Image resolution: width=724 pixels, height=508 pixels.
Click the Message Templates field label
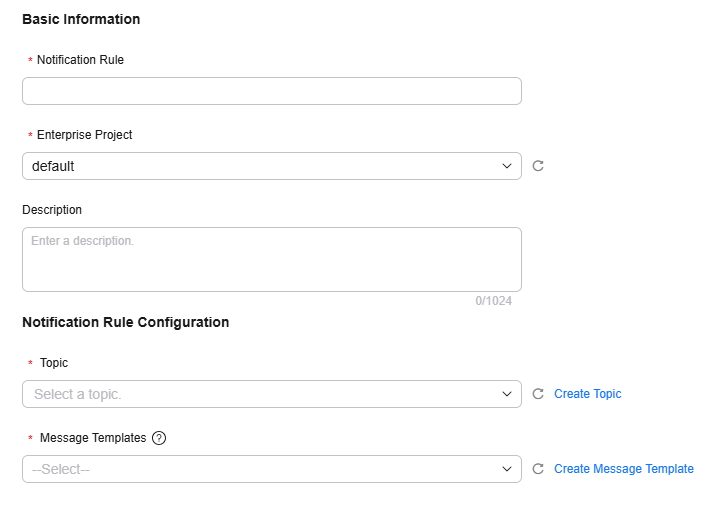(93, 438)
